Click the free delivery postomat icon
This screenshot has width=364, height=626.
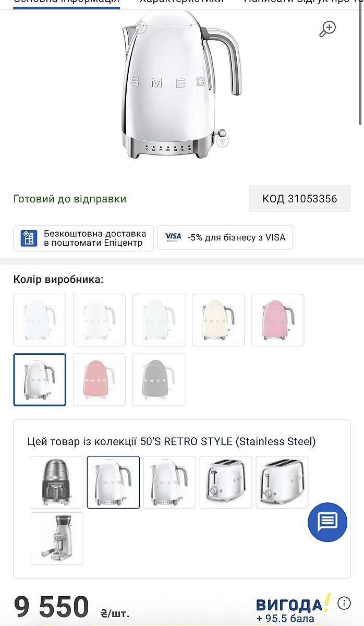pos(29,238)
